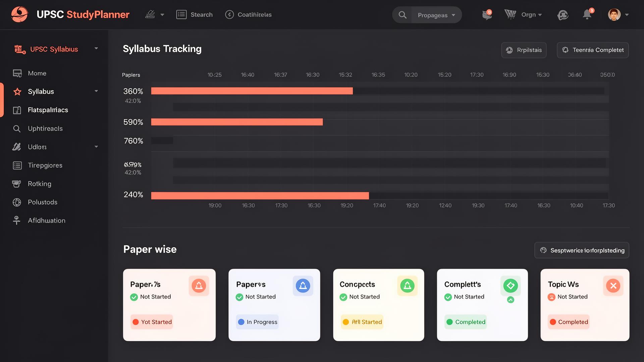The image size is (644, 362).
Task: Toggle the Not Started status on Topic Ws card
Action: 552,297
